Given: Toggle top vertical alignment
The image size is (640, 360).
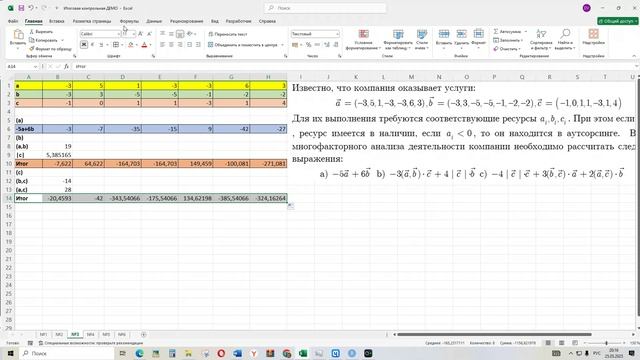Looking at the screenshot, I should (x=162, y=33).
